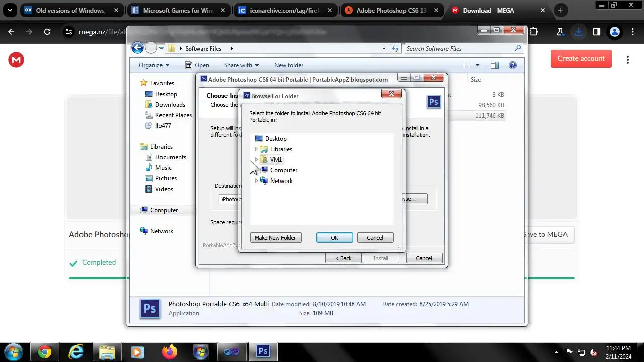Viewport: 644px width, 362px height.
Task: Open the Windows Start menu
Action: [13, 351]
